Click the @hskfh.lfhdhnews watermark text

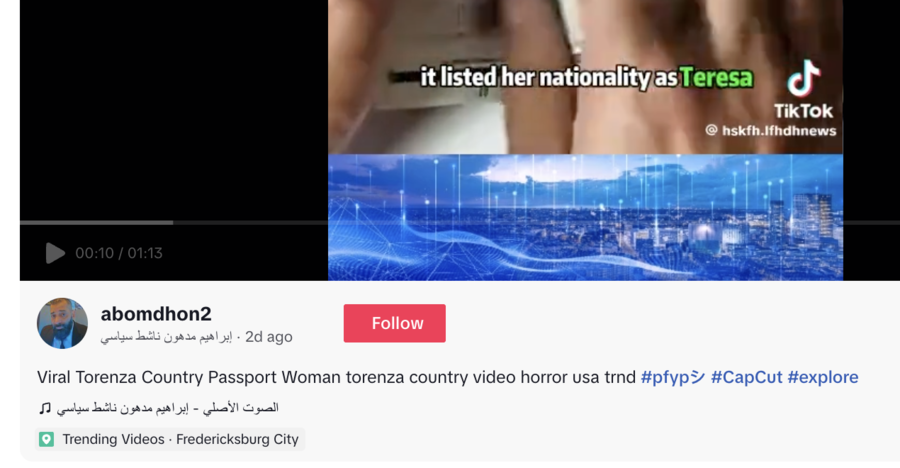click(771, 131)
